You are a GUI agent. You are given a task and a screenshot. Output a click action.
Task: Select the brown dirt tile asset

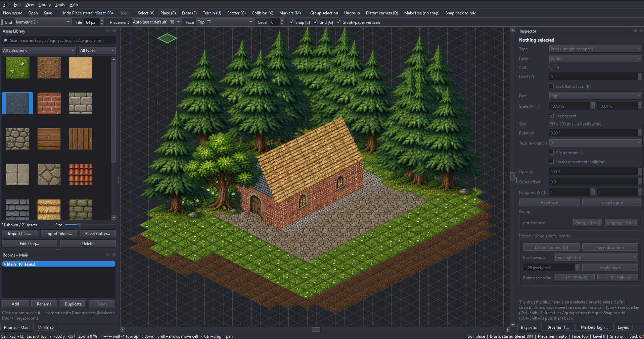click(49, 68)
